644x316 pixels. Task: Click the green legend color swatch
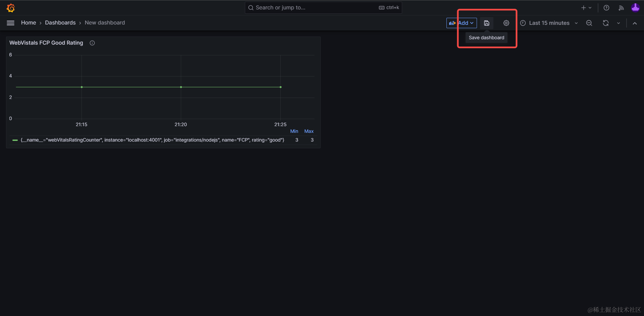[x=15, y=140]
